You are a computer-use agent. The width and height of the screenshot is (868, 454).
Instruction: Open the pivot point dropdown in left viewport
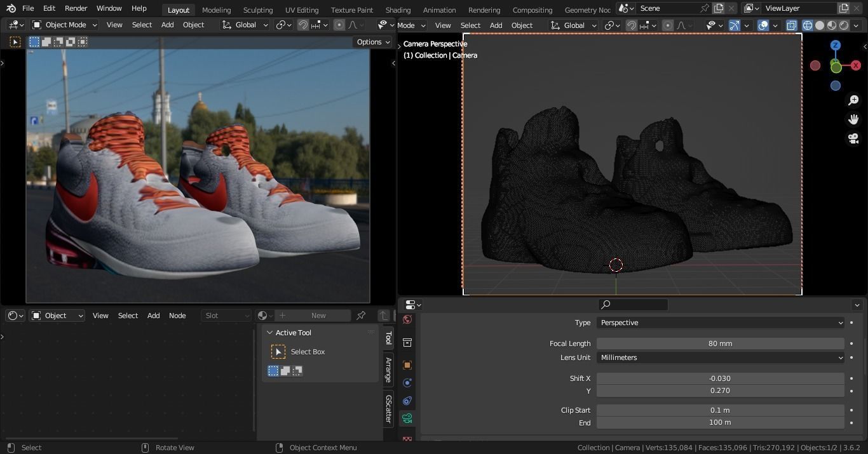pyautogui.click(x=283, y=25)
